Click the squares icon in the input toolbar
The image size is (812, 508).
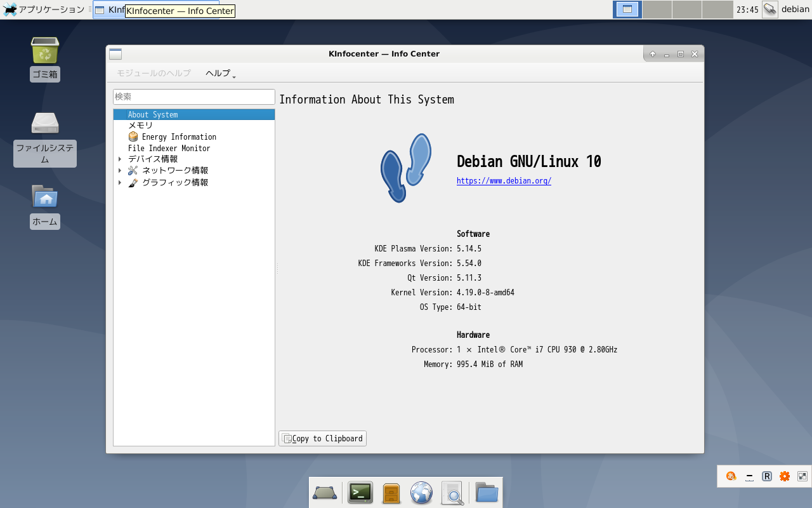pyautogui.click(x=802, y=476)
